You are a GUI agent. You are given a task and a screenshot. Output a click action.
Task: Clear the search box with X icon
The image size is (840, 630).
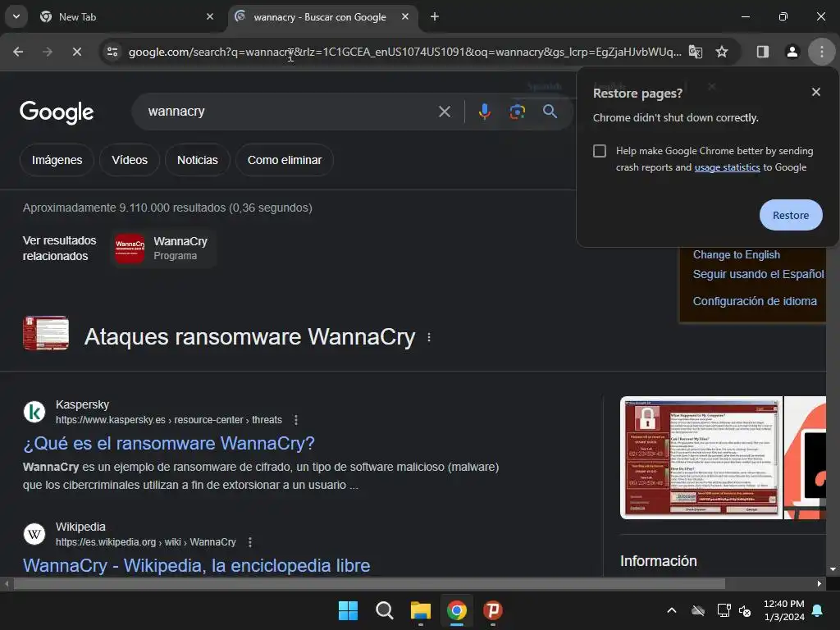coord(444,112)
